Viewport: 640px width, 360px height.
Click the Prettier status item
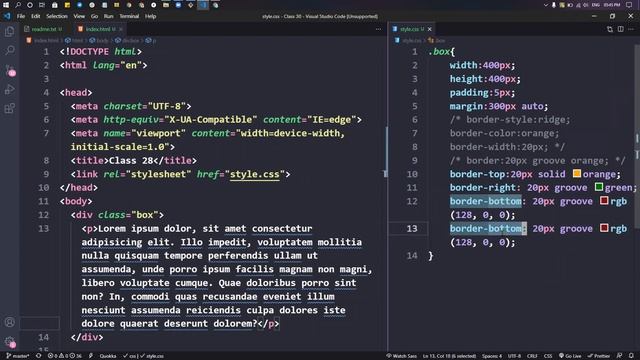(x=598, y=356)
